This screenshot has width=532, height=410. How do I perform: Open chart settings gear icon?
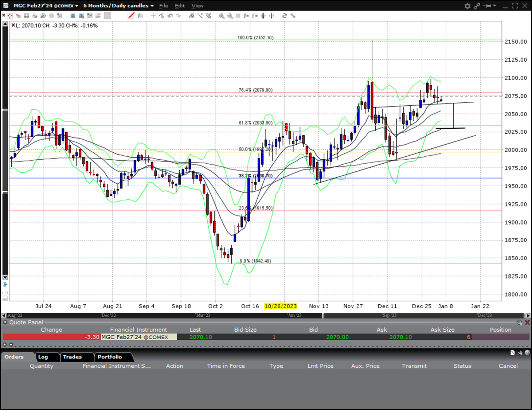pos(468,6)
